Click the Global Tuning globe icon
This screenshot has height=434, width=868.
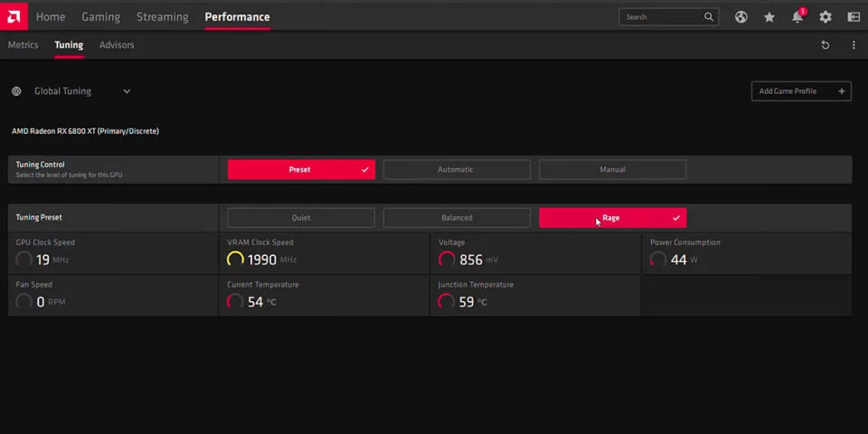pos(16,91)
